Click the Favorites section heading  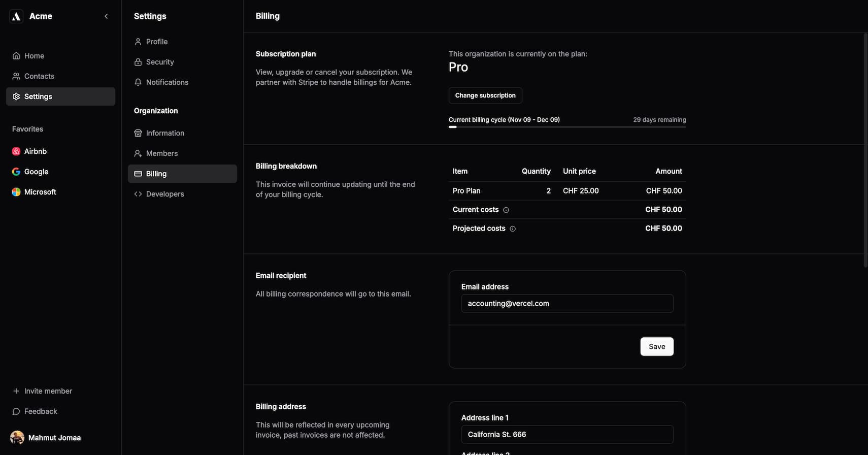(x=27, y=129)
